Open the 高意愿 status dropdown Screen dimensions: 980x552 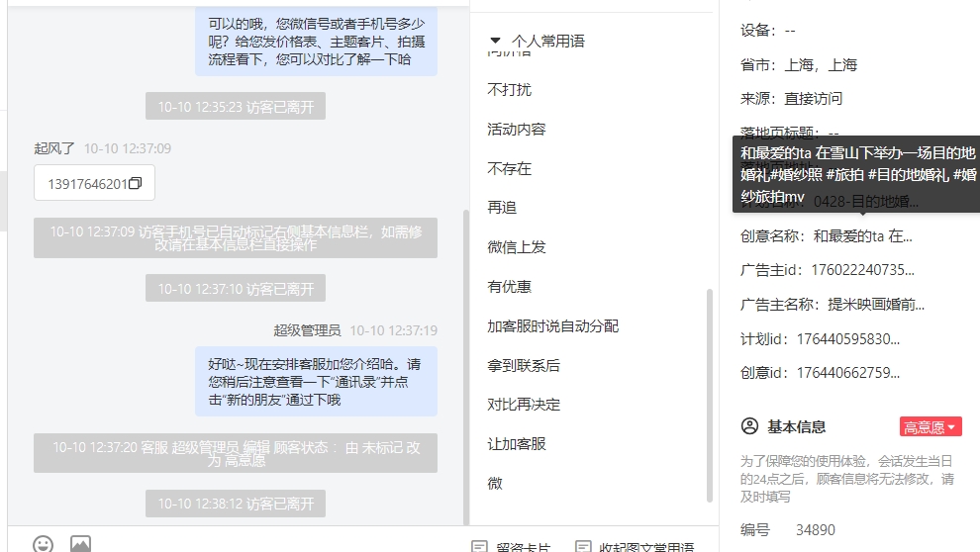point(930,427)
